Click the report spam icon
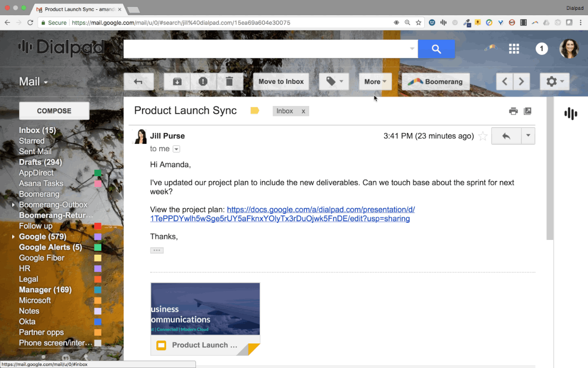 [203, 82]
